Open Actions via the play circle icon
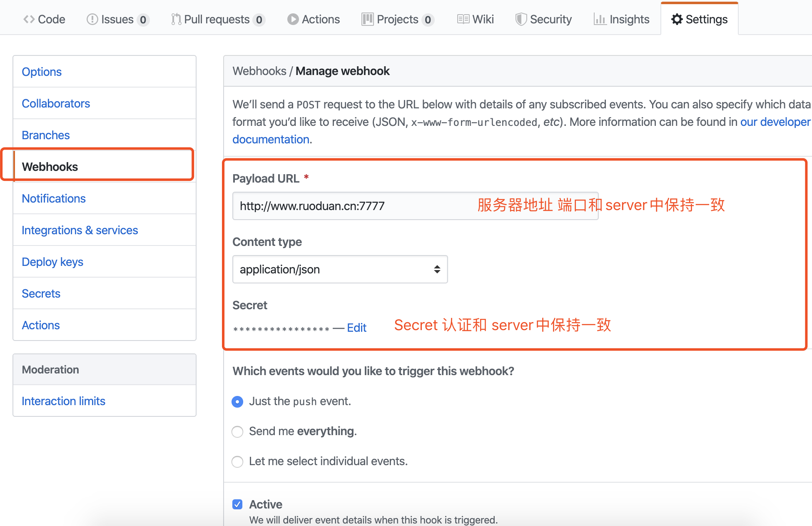Image resolution: width=812 pixels, height=526 pixels. coord(293,19)
